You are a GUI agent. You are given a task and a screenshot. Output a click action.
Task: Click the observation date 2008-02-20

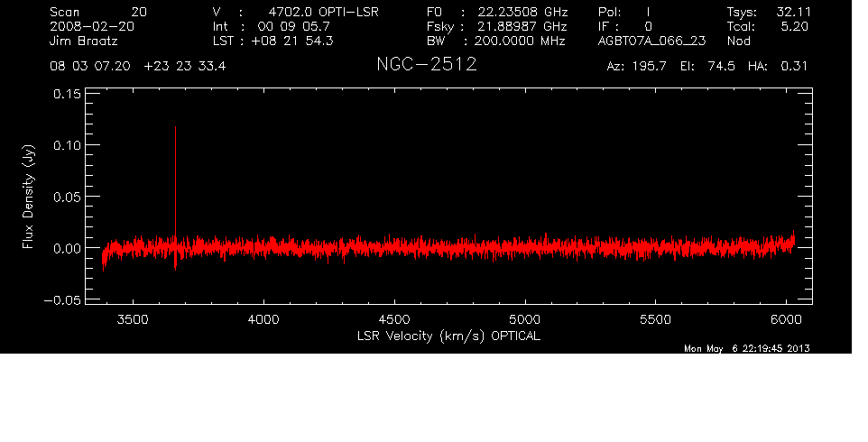click(92, 26)
